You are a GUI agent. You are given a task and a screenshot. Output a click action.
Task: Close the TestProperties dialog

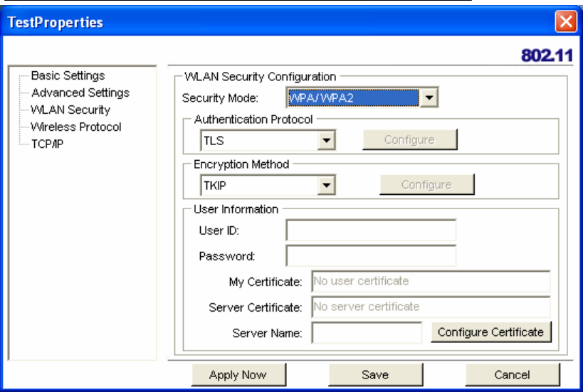click(565, 21)
